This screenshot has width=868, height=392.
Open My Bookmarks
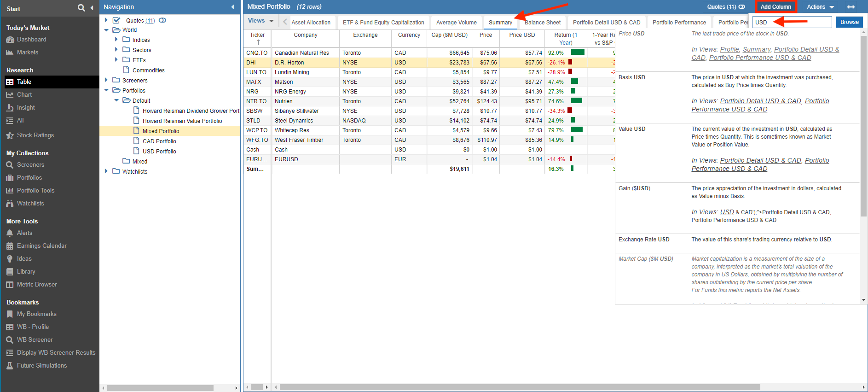pos(36,314)
